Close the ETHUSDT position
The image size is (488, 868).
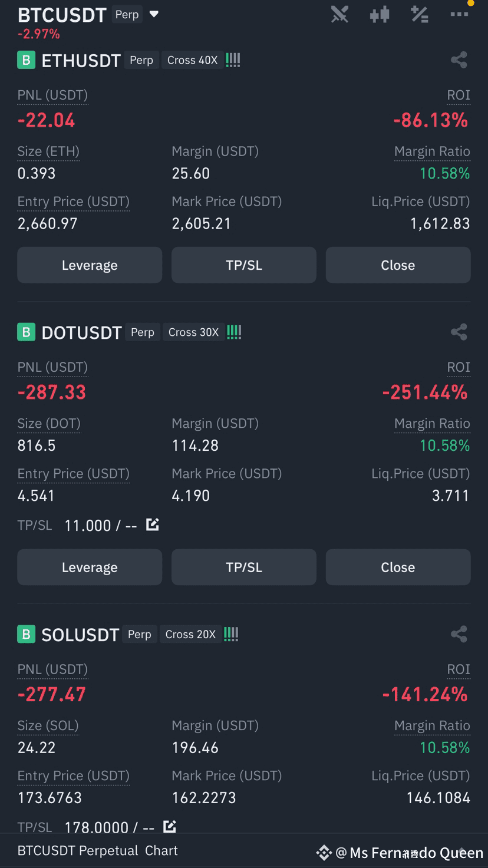pyautogui.click(x=398, y=265)
